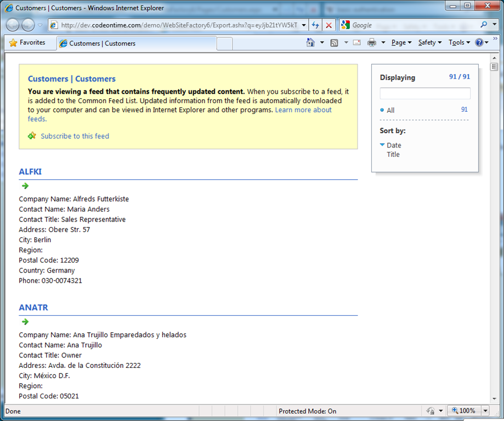The image size is (504, 421).
Task: Sort feed items by Title
Action: click(x=393, y=154)
